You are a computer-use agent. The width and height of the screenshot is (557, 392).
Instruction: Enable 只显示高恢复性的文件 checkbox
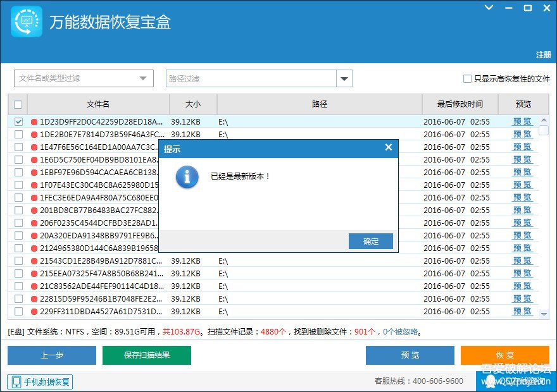click(x=467, y=79)
